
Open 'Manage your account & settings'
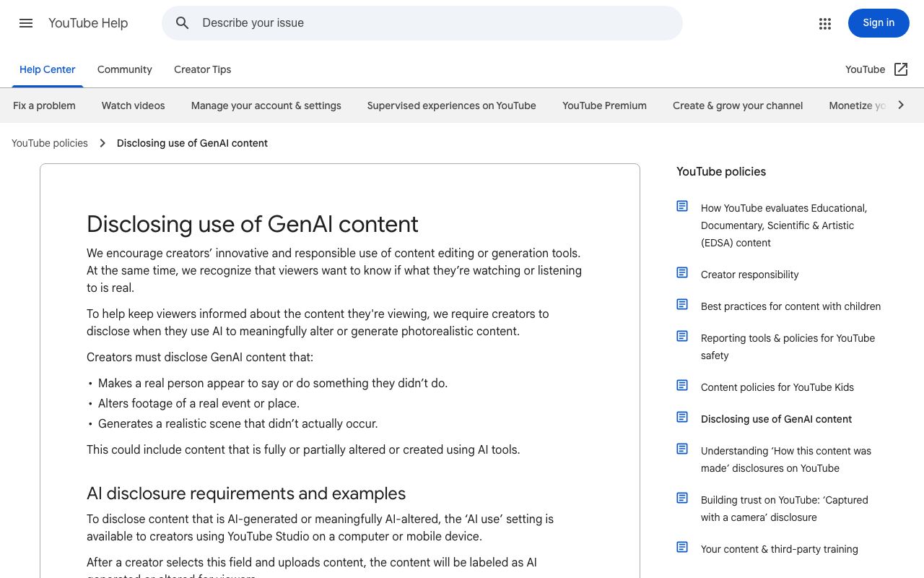[266, 105]
